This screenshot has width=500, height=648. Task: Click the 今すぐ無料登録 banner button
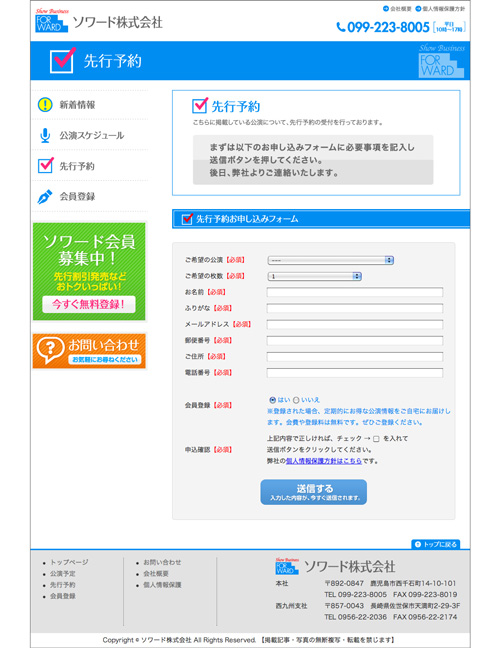(x=89, y=305)
